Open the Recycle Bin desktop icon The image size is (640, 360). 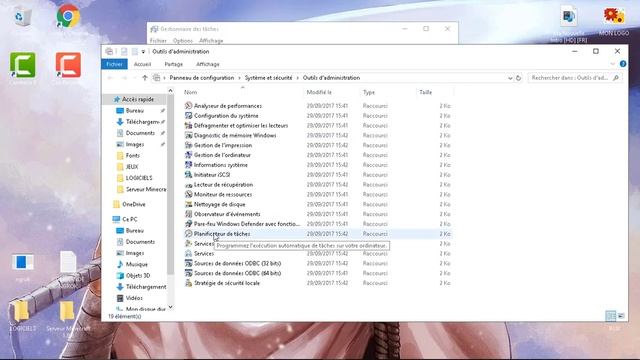22,17
